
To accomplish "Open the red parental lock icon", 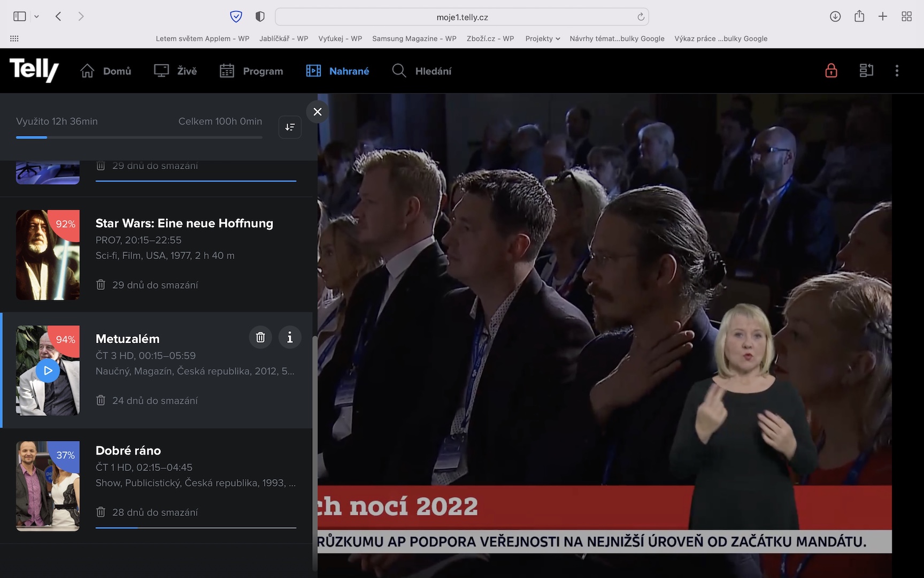I will pos(831,71).
